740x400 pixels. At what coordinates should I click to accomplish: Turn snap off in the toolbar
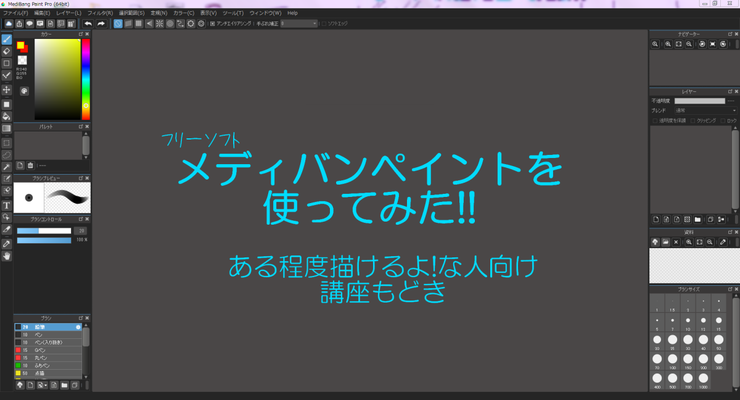click(x=118, y=24)
